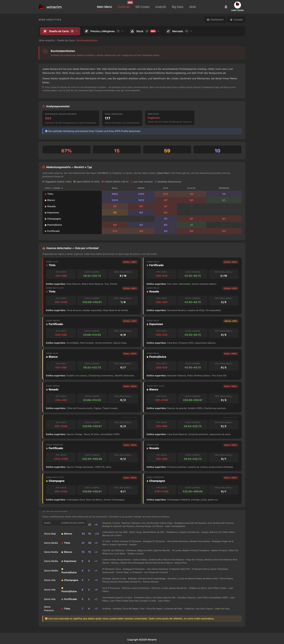
Task: Open the notifications bell icon
Action: click(x=226, y=7)
